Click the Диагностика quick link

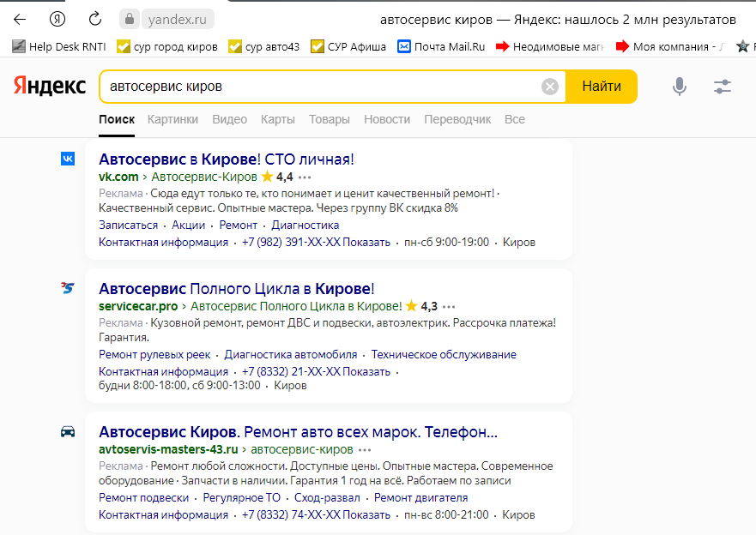tap(305, 225)
